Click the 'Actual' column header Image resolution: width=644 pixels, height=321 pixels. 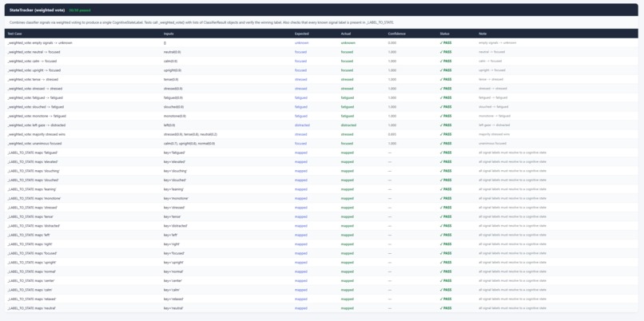(345, 34)
